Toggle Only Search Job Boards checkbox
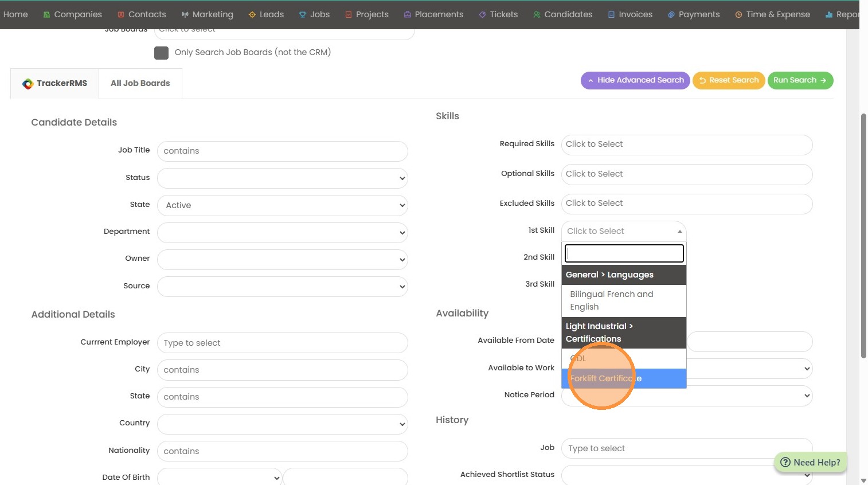 [x=161, y=53]
